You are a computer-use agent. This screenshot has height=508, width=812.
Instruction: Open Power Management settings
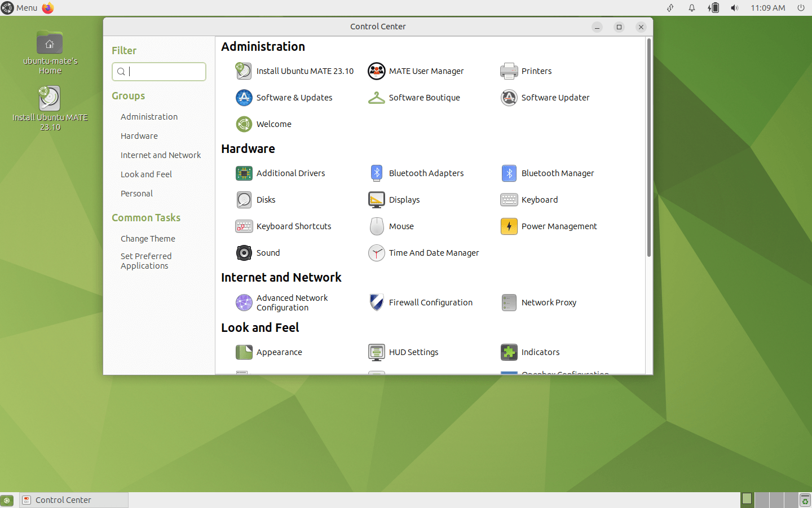point(549,226)
